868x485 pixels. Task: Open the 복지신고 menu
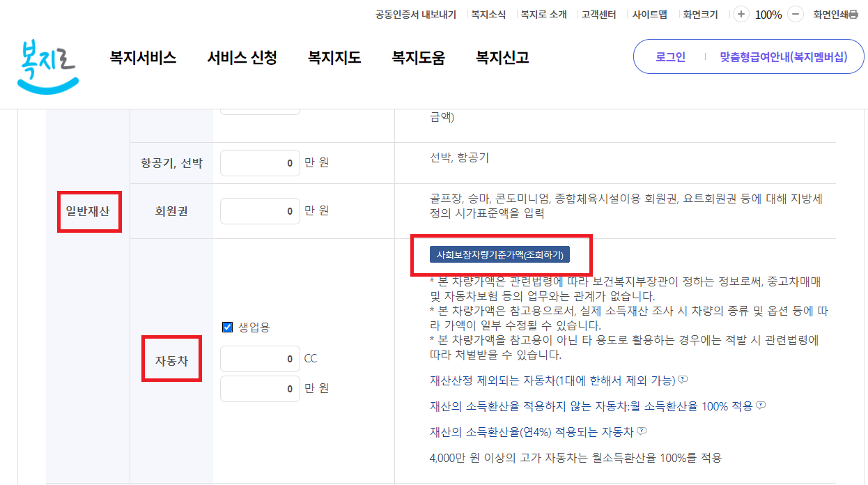(502, 58)
